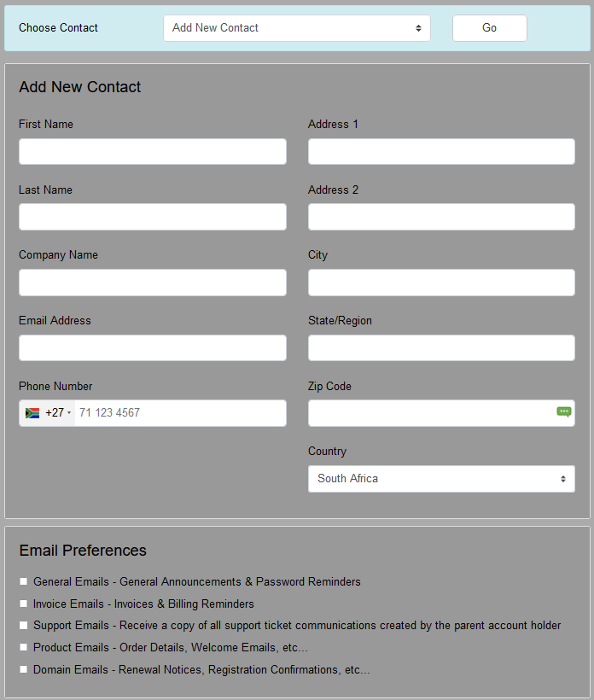The width and height of the screenshot is (594, 700).
Task: Click the Address 2 input box
Action: (441, 217)
